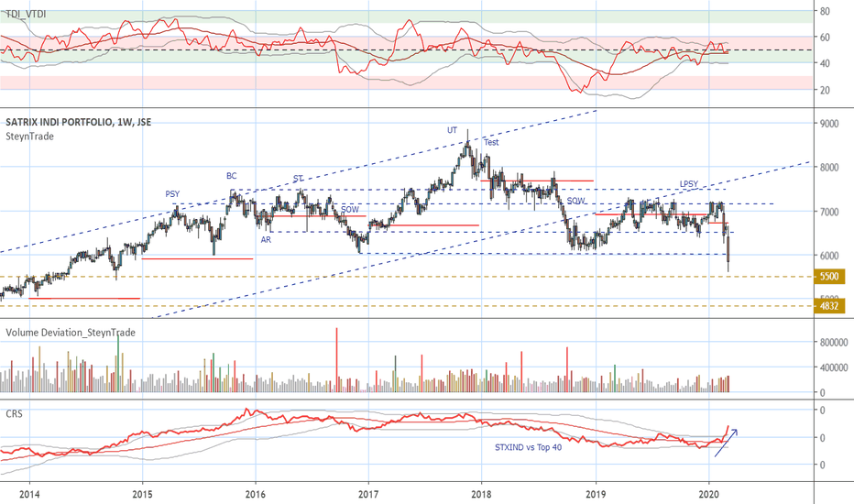Click the STXIND vs Top 40 text
854x504 pixels.
point(529,447)
